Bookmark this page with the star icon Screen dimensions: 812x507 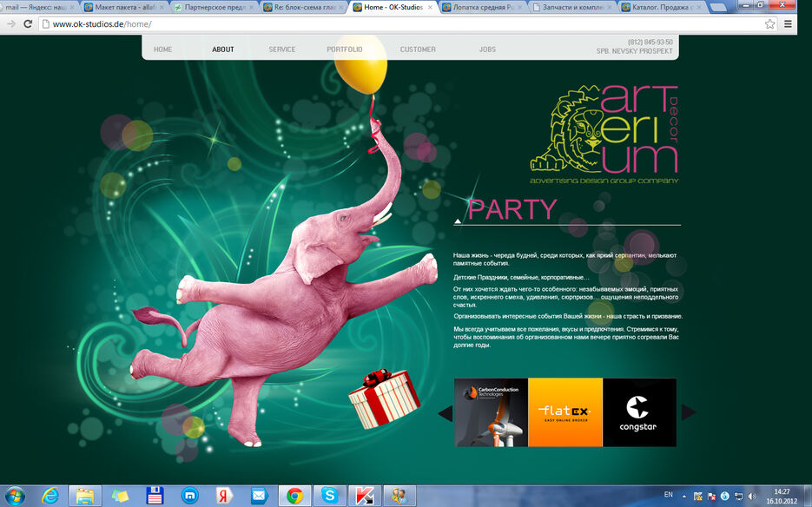(770, 23)
